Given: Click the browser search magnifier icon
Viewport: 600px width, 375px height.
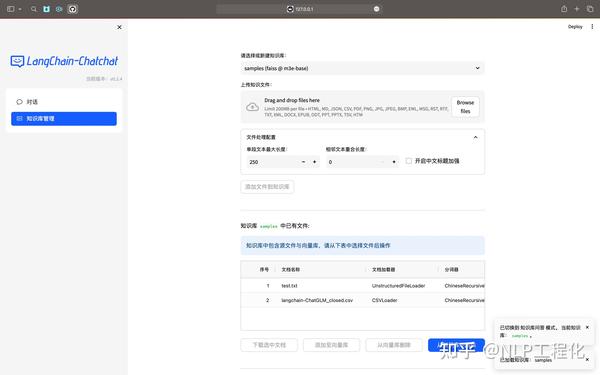Looking at the screenshot, I should [34, 9].
